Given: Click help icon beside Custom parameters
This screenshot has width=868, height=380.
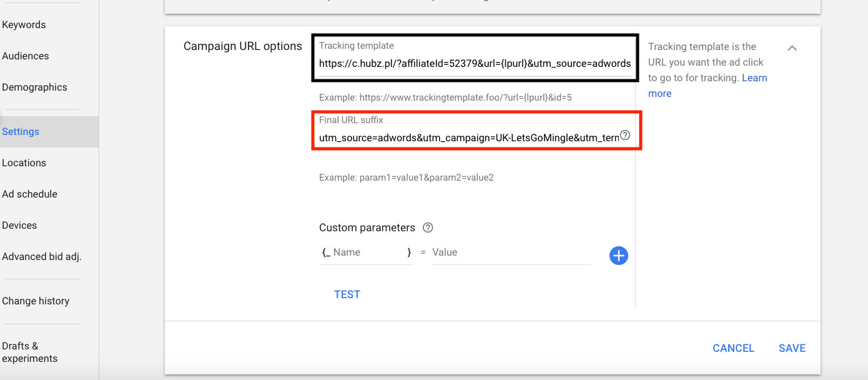Looking at the screenshot, I should click(x=428, y=227).
